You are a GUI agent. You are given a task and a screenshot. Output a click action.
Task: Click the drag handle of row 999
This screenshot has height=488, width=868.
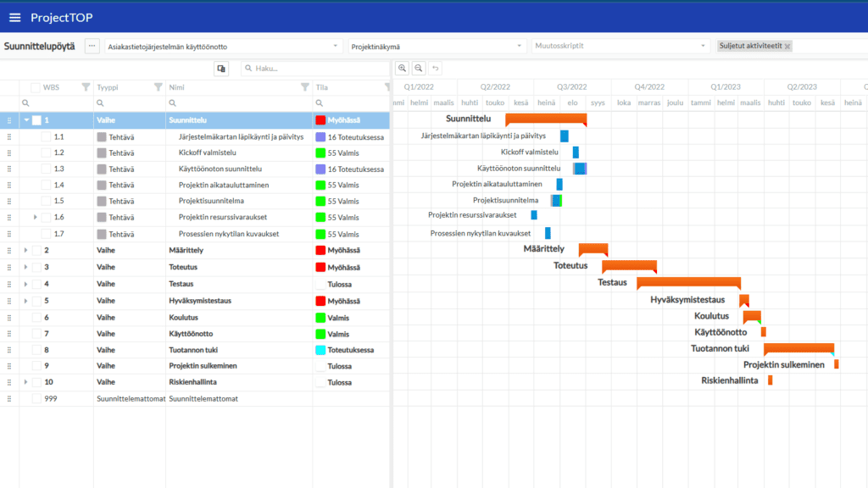9,398
